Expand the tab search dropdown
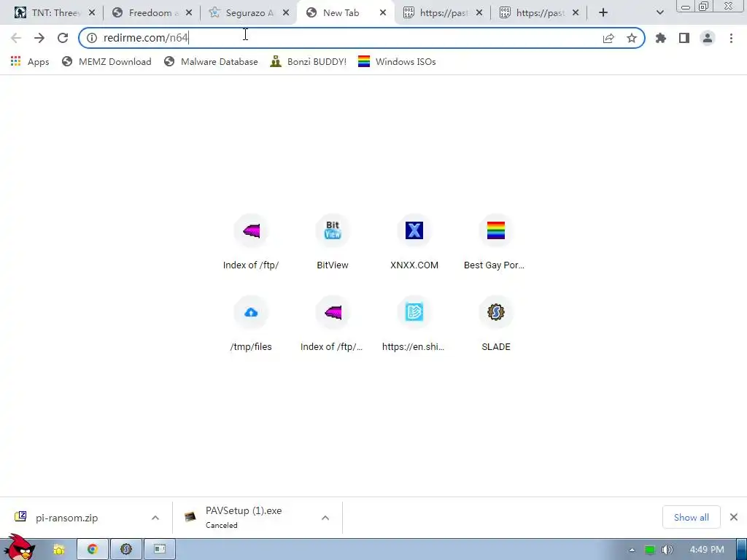 (659, 13)
